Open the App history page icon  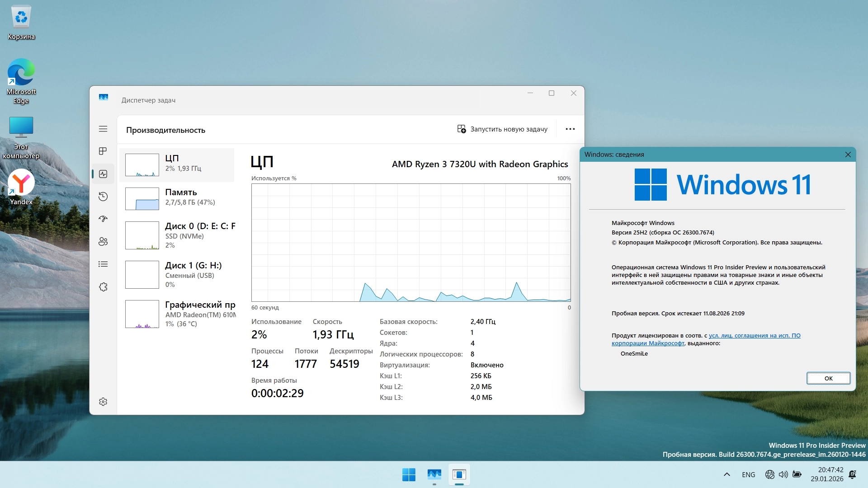[x=103, y=197]
